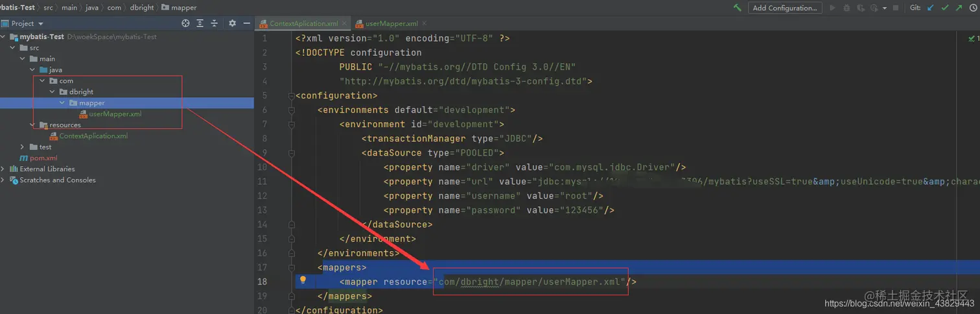Select userMapper.xml in project tree
The image size is (980, 314).
tap(115, 114)
